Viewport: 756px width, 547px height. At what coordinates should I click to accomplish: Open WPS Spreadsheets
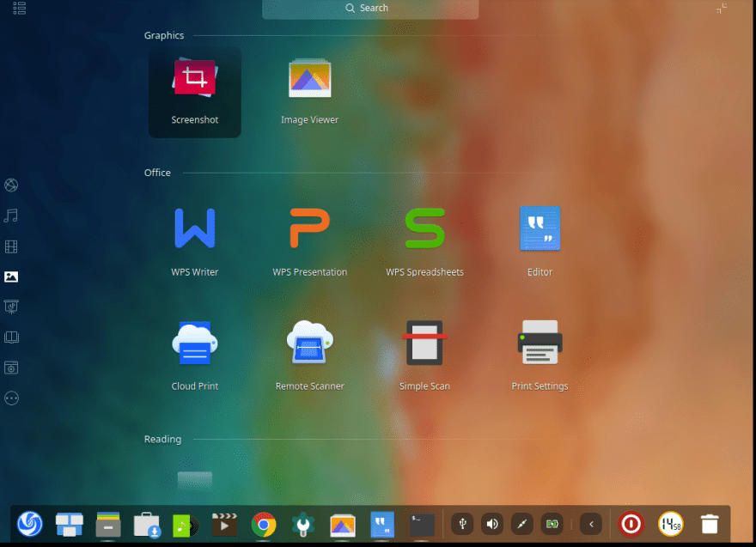(x=424, y=242)
